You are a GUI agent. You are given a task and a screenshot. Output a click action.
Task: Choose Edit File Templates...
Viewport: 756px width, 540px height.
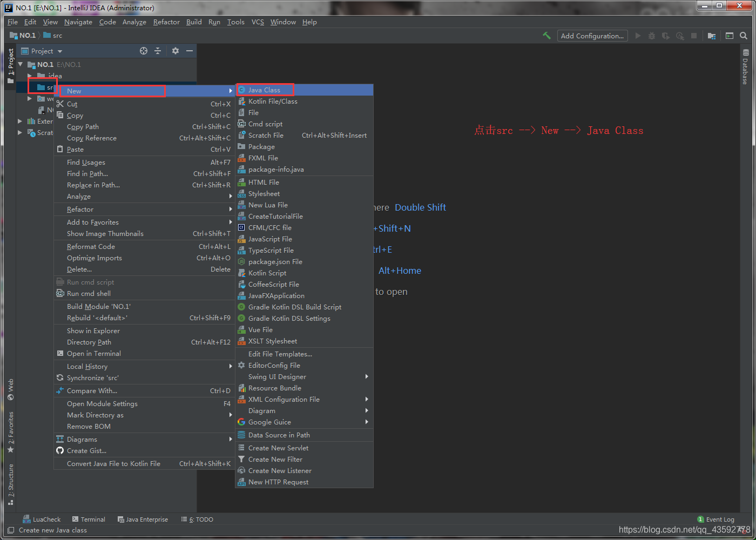[305, 354]
